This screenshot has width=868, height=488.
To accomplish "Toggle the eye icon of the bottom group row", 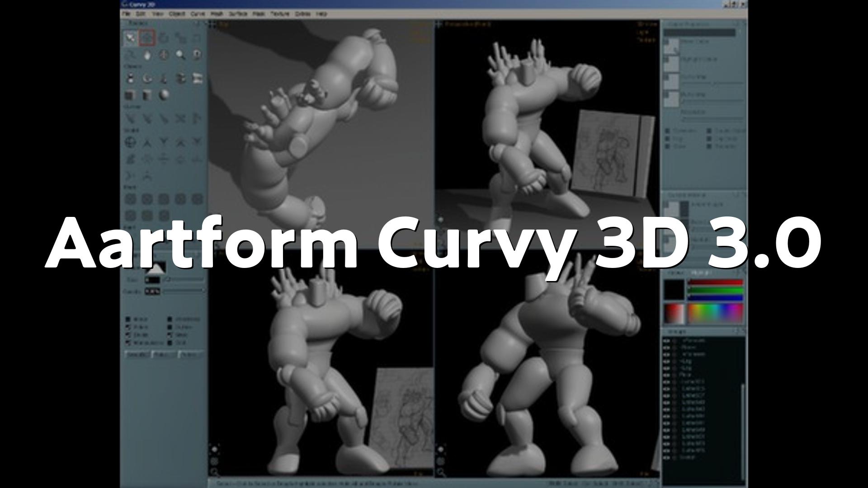I will (x=666, y=458).
